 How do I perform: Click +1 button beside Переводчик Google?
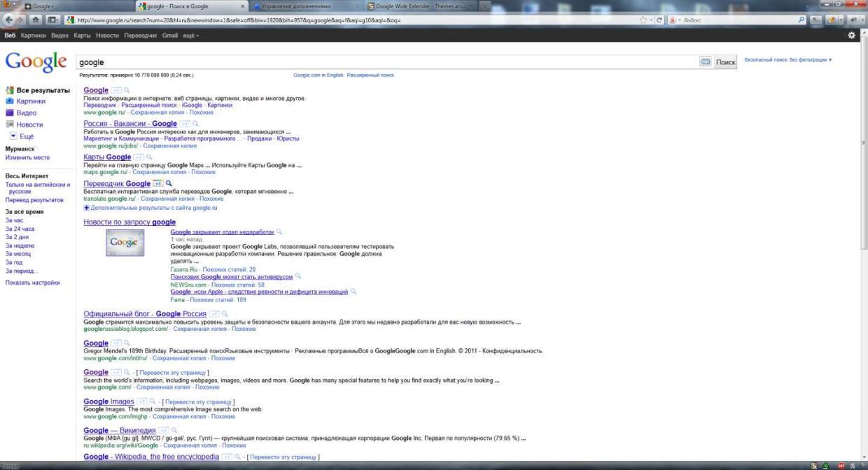tap(157, 183)
